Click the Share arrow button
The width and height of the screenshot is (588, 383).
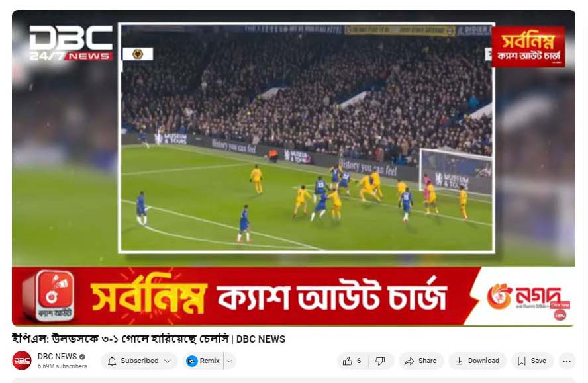(x=420, y=361)
